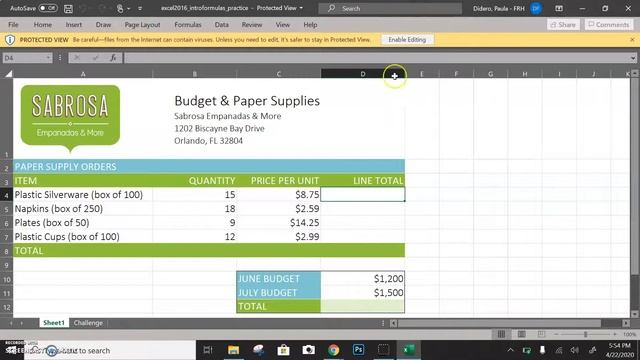Open the Protected View title dropdown

[x=301, y=8]
